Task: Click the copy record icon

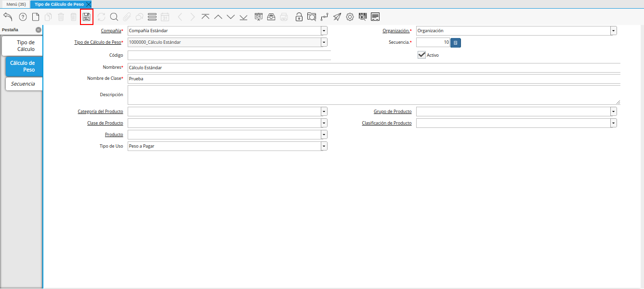Action: point(48,17)
